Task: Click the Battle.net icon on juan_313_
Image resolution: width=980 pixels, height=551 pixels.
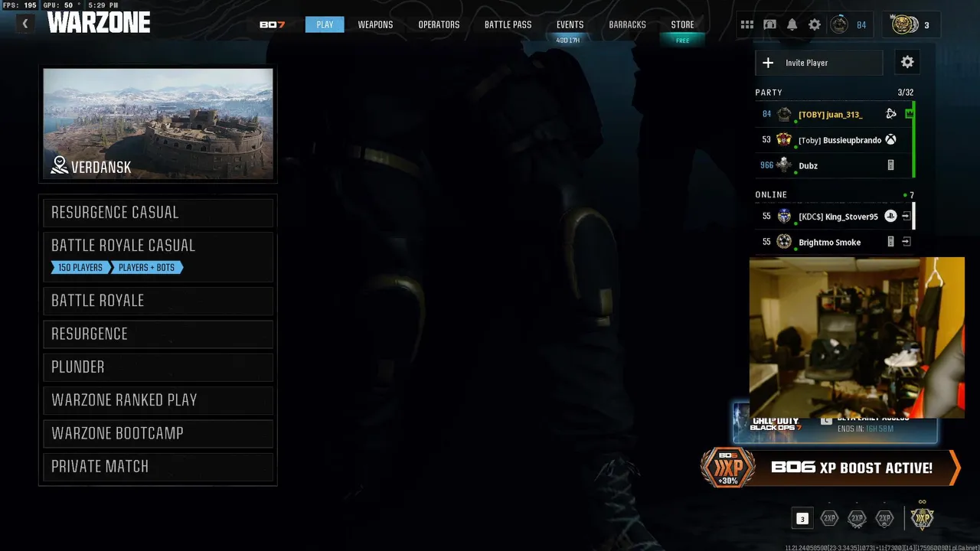Action: (891, 114)
